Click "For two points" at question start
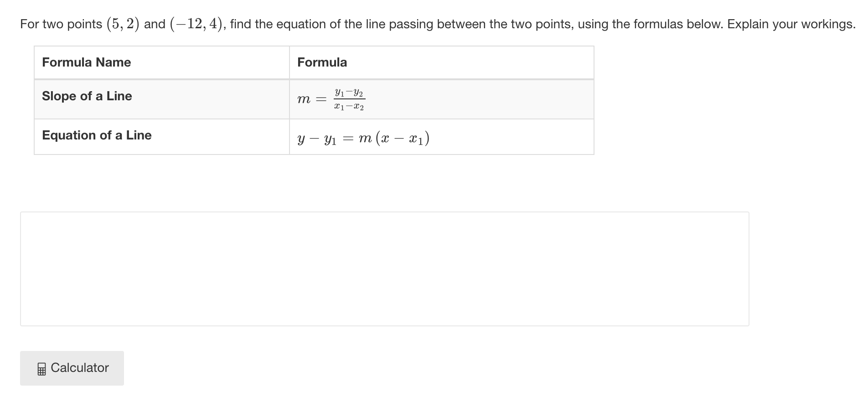868x402 pixels. (61, 24)
